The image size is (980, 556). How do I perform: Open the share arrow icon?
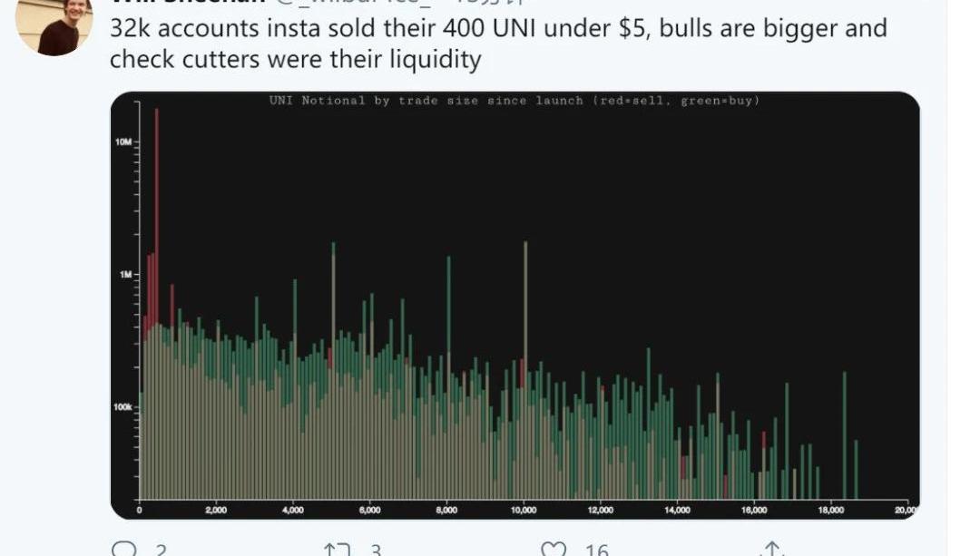coord(771,549)
